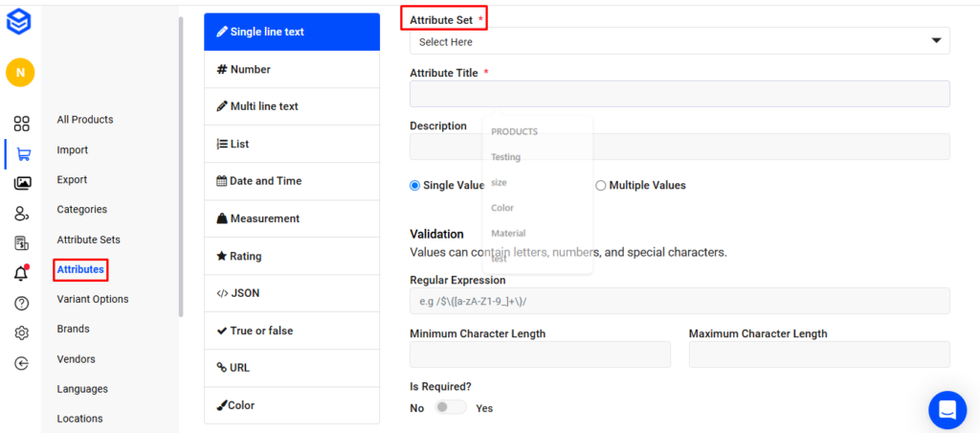Toggle the Is Required switch

(x=450, y=408)
